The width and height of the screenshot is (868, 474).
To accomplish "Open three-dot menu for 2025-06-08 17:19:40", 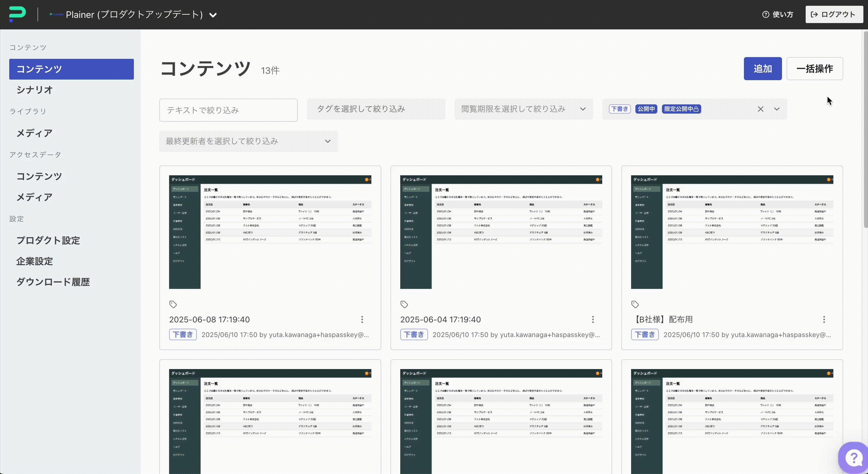I will 362,319.
